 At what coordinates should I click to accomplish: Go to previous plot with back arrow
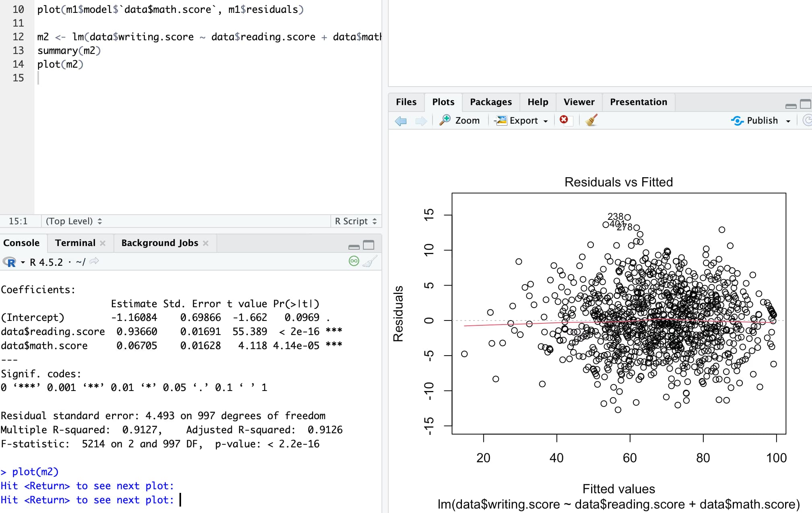pyautogui.click(x=401, y=121)
